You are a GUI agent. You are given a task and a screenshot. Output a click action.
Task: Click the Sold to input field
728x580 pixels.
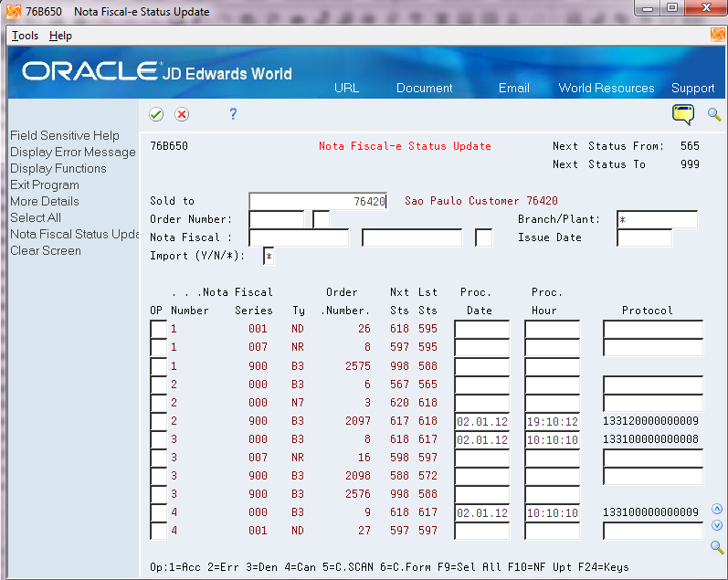tap(318, 201)
